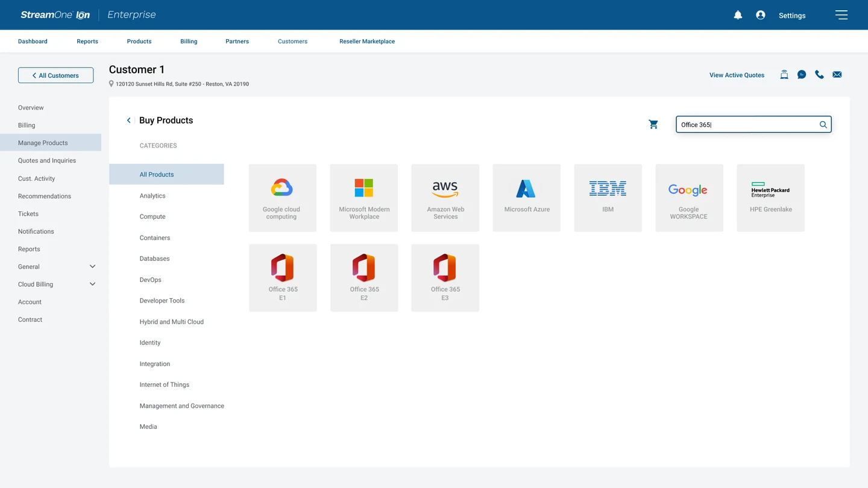Viewport: 868px width, 488px height.
Task: Open the Reseller Marketplace tab
Action: [367, 42]
